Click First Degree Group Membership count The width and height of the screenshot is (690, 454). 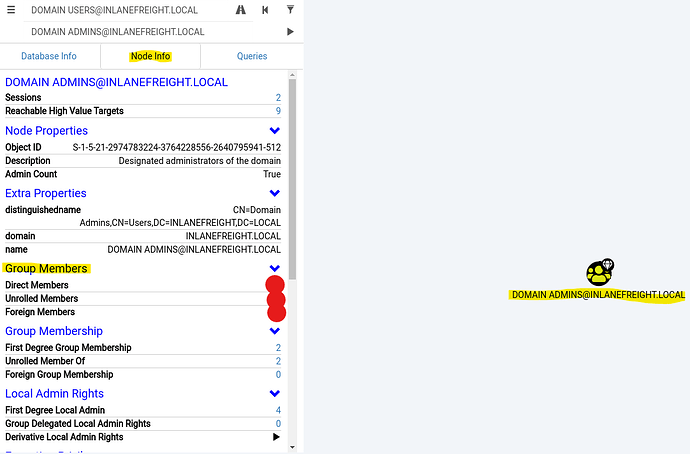coord(278,348)
